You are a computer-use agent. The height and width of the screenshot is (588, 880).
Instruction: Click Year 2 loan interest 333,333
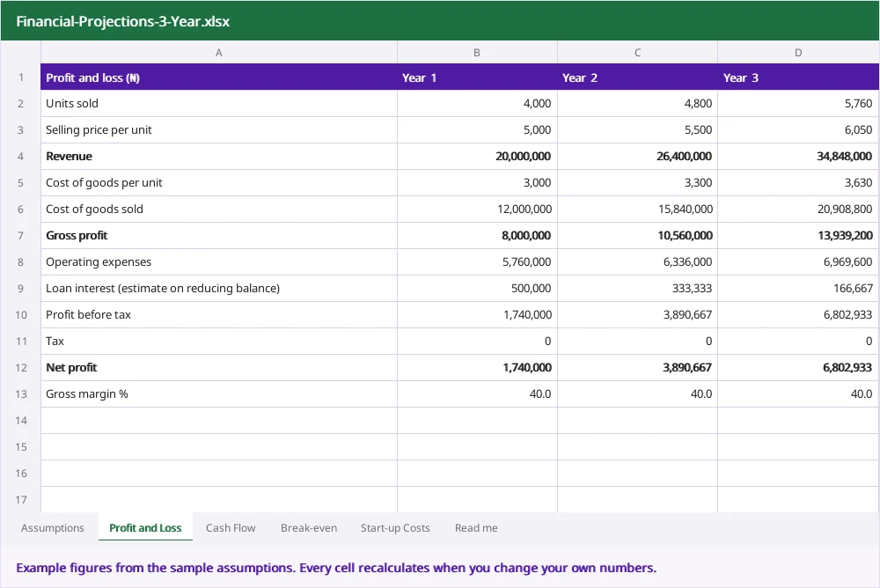pyautogui.click(x=637, y=288)
